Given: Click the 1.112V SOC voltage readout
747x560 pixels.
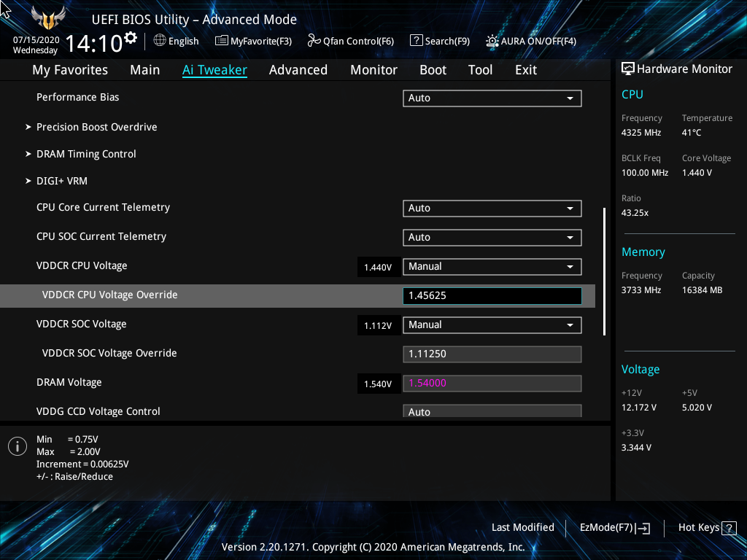Looking at the screenshot, I should pyautogui.click(x=379, y=326).
